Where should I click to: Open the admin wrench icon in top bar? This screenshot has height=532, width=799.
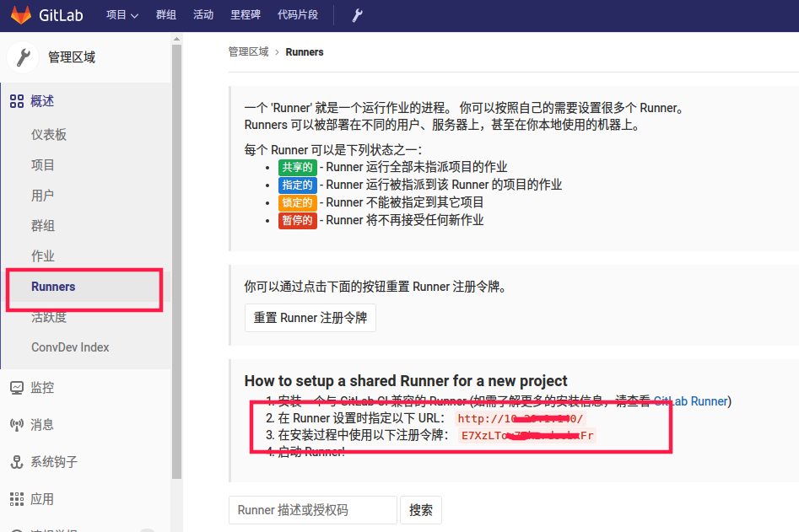point(357,15)
